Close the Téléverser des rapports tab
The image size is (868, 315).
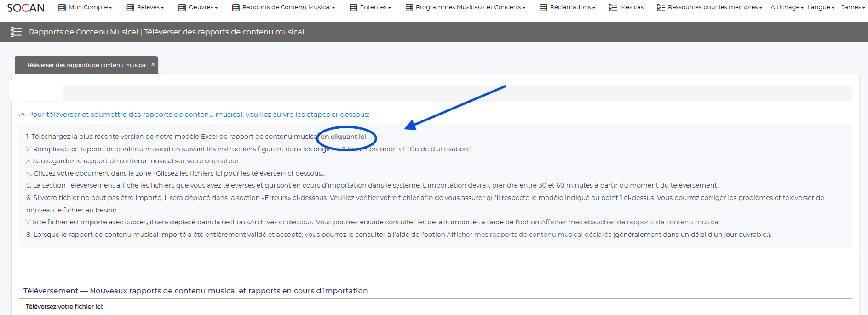pyautogui.click(x=153, y=64)
